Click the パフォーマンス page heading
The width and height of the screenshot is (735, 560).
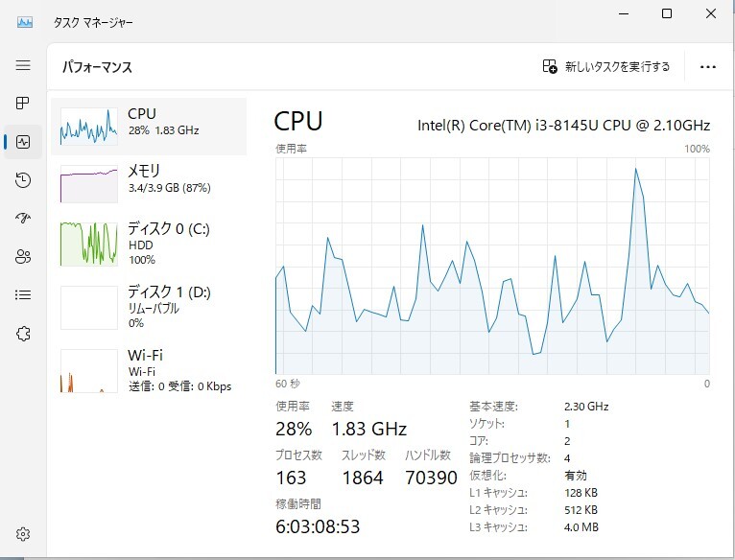click(x=98, y=67)
